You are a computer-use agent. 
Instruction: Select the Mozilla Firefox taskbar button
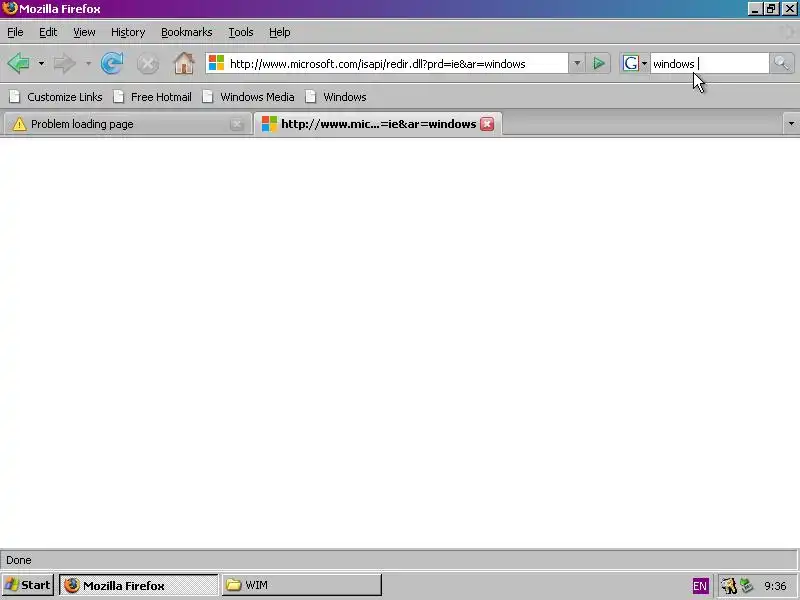click(x=139, y=585)
